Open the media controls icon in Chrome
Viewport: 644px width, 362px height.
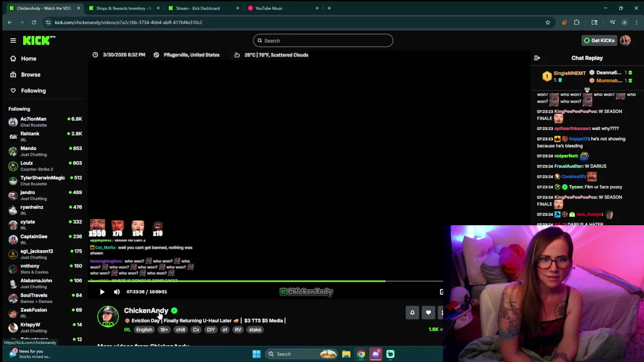[612, 22]
